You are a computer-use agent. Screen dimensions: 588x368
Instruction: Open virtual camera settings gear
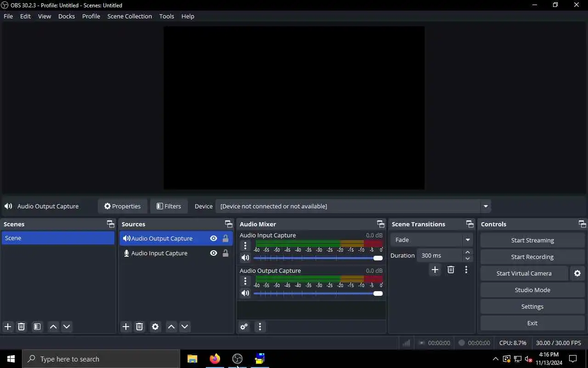(577, 273)
